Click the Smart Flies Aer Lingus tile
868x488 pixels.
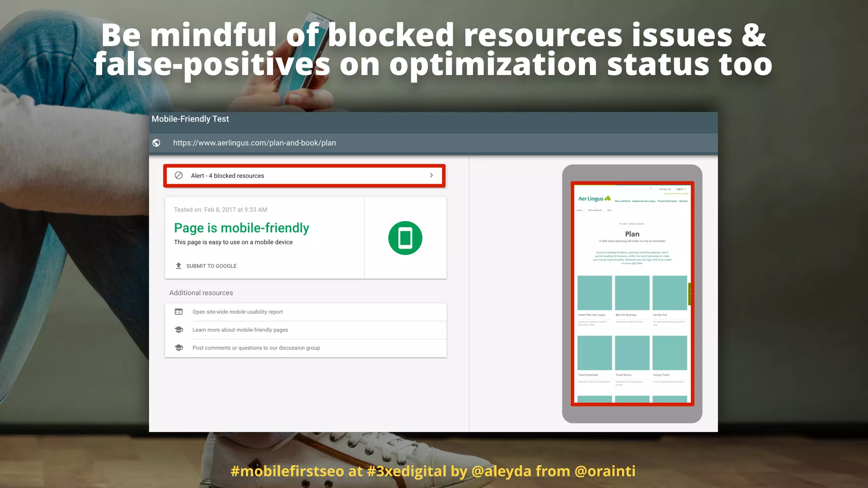595,293
